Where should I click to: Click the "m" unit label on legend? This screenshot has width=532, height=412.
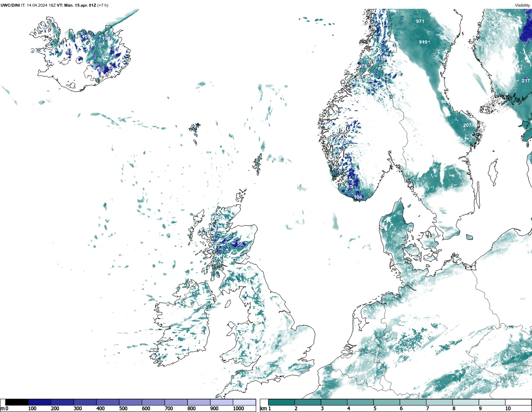click(2, 409)
